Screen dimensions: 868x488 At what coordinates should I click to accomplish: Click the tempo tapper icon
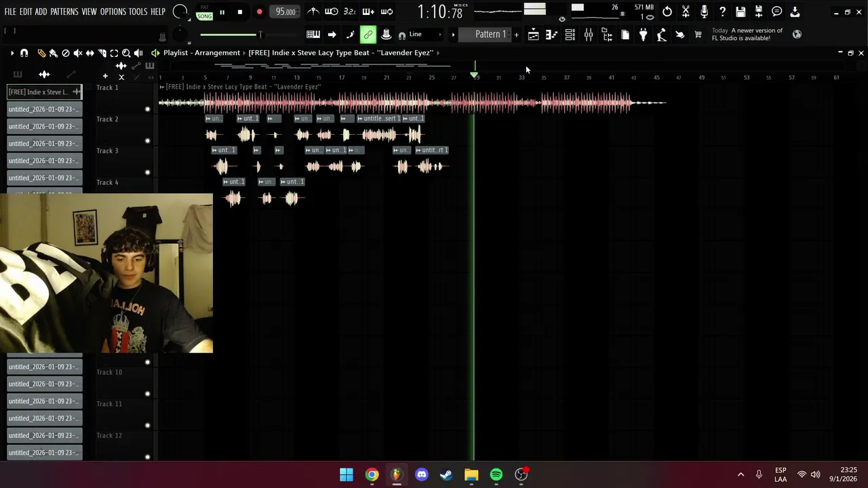pyautogui.click(x=662, y=35)
